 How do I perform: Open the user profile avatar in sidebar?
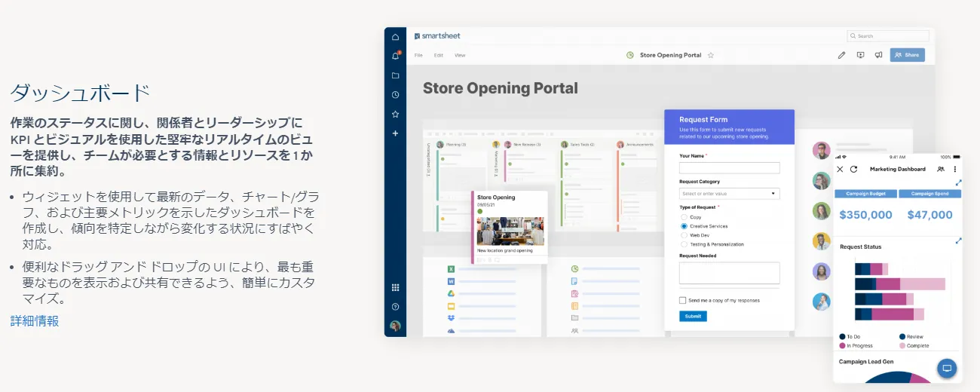395,326
